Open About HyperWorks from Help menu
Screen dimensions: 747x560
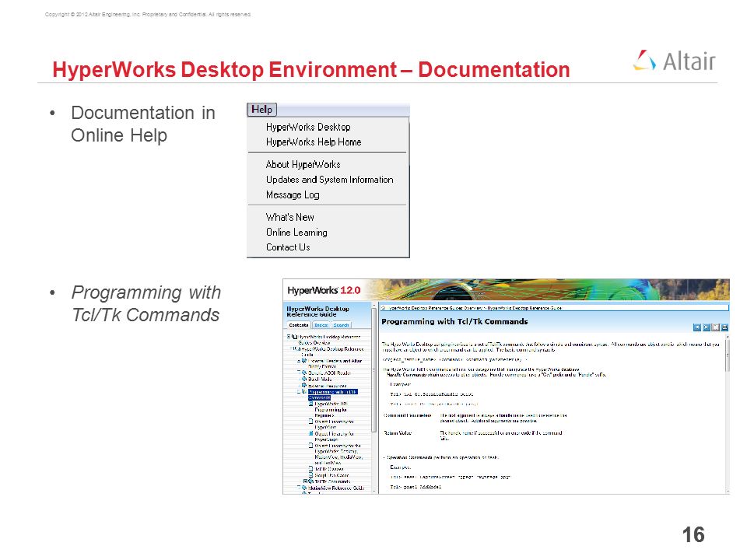[303, 164]
